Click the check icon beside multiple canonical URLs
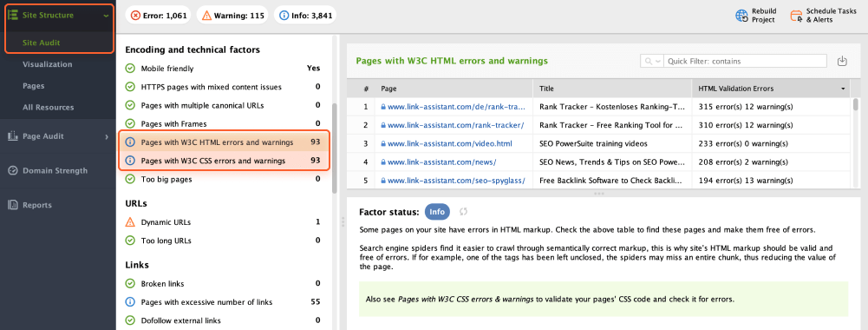This screenshot has width=868, height=330. coord(130,105)
